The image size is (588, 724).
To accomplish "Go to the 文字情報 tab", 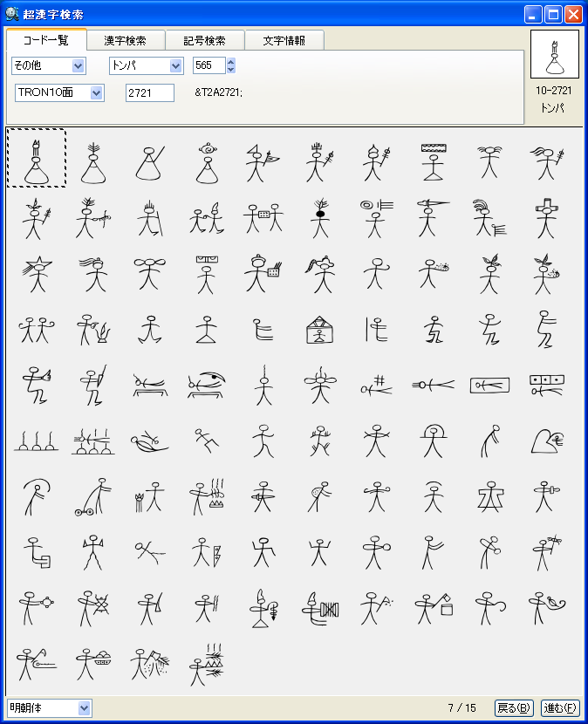I will point(284,40).
